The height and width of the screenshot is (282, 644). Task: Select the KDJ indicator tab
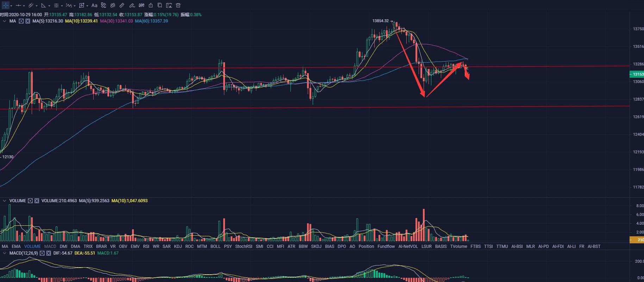pyautogui.click(x=178, y=246)
